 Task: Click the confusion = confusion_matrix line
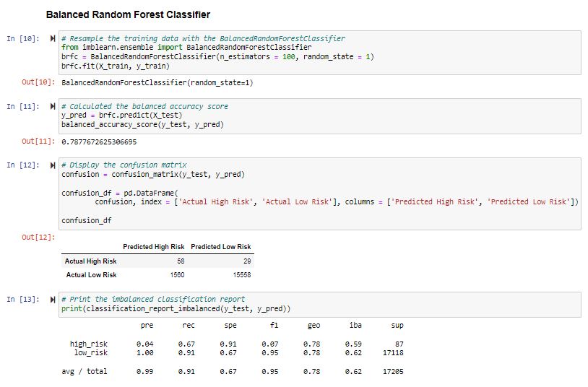(153, 175)
